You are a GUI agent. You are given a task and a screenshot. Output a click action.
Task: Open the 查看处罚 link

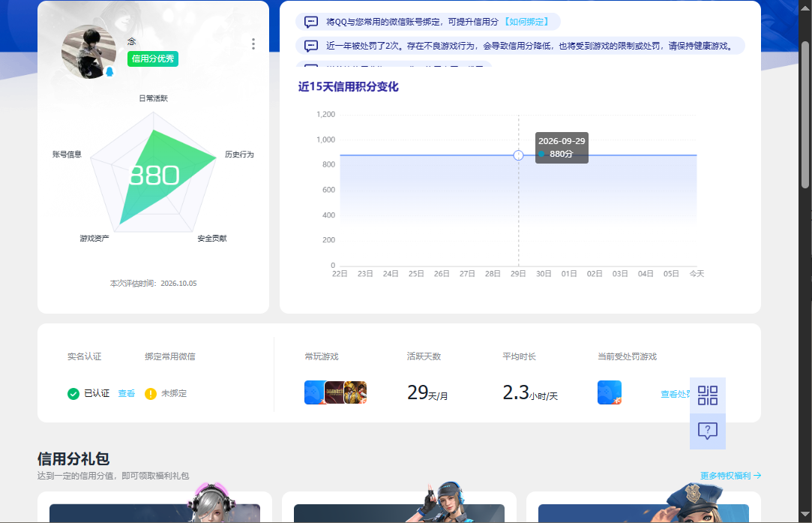tap(676, 394)
